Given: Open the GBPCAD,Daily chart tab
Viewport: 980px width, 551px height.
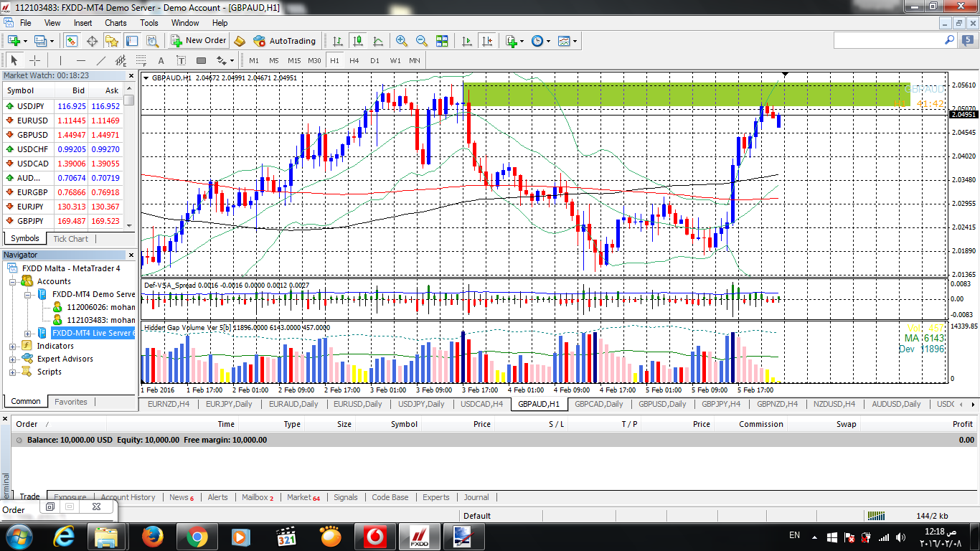Looking at the screenshot, I should point(598,404).
